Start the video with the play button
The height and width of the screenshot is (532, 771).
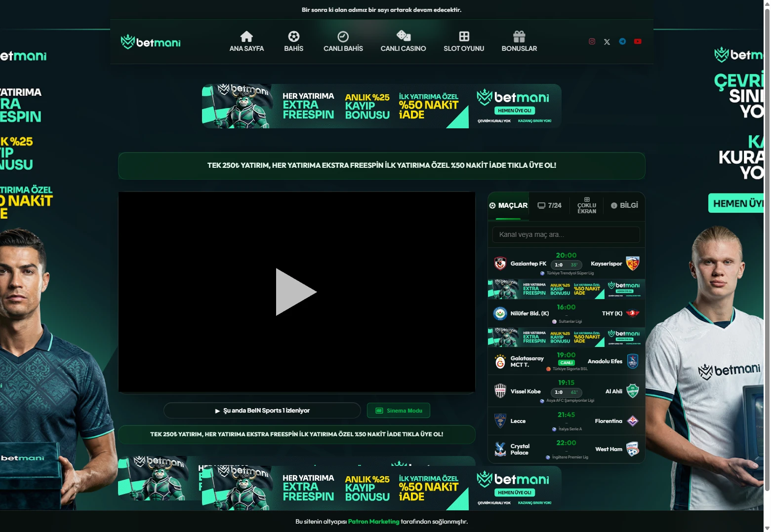click(x=296, y=292)
